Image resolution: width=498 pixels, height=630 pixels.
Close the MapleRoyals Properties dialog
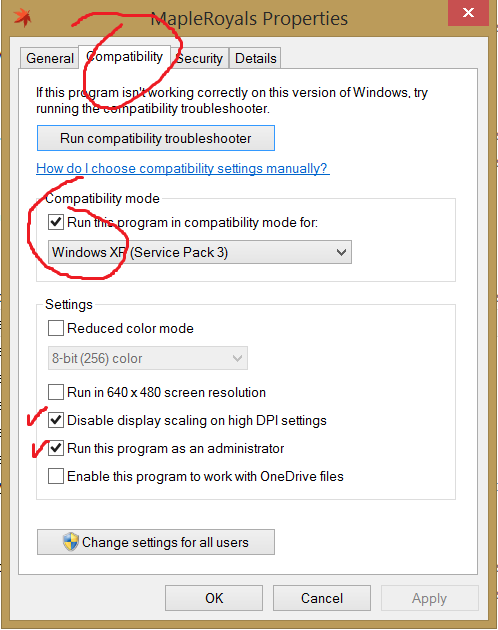click(468, 13)
